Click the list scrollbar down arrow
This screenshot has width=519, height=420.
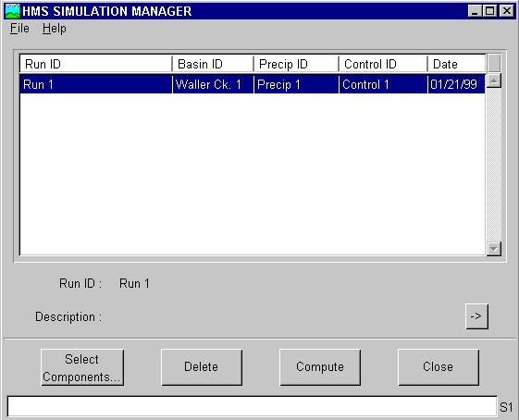tap(493, 249)
